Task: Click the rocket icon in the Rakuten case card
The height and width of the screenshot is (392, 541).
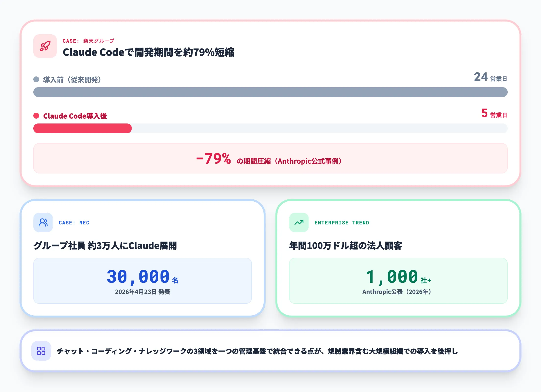Action: 45,46
